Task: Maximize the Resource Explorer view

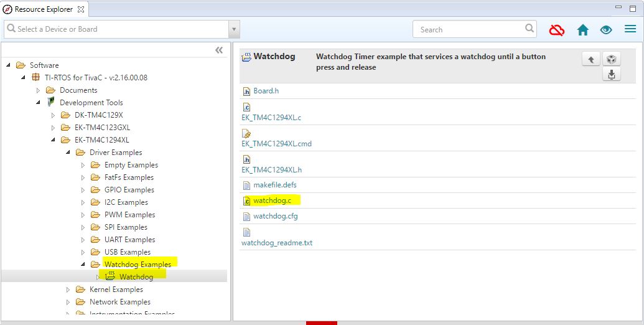Action: click(x=633, y=8)
